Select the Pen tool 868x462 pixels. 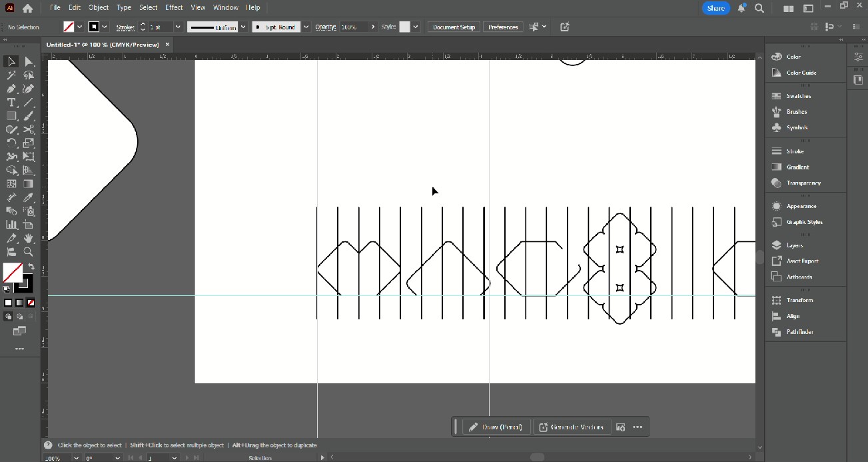coord(11,89)
